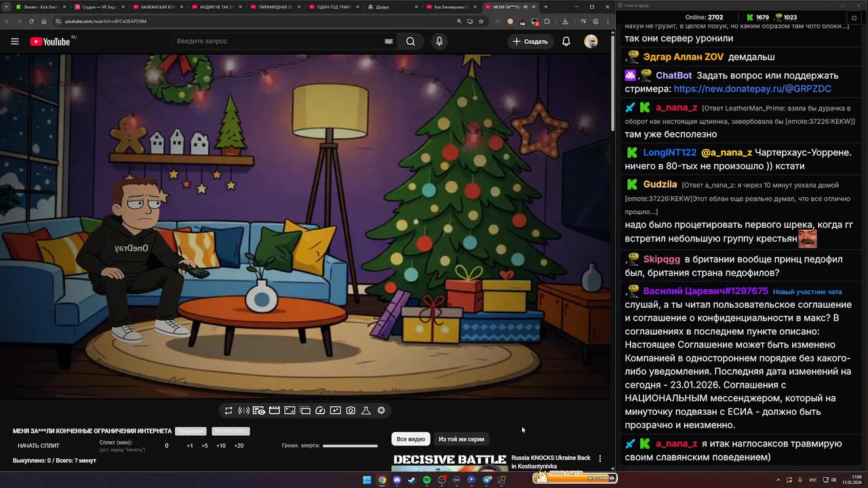Open Discord from the taskbar
This screenshot has width=868, height=488.
pos(397,480)
